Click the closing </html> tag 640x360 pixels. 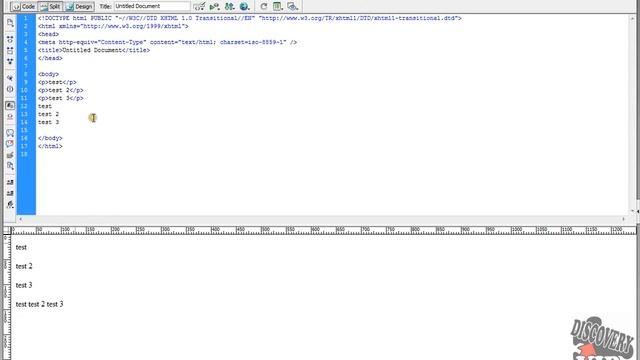(x=50, y=146)
